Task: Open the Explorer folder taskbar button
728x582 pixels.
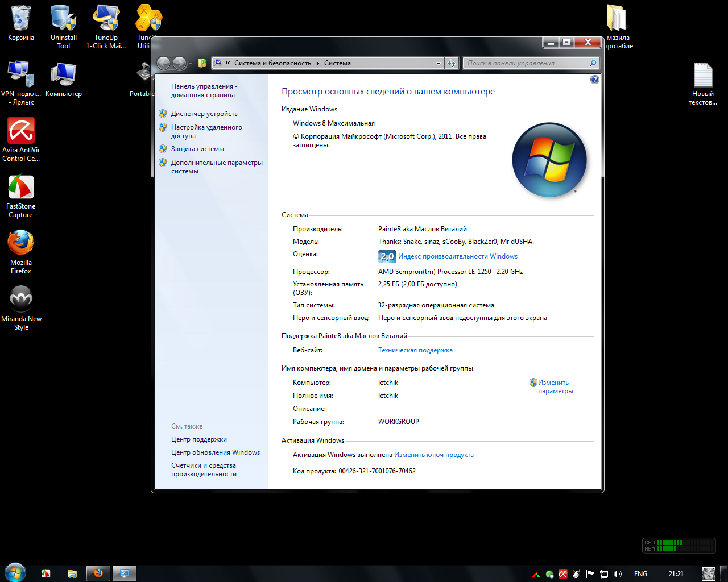Action: pos(72,574)
